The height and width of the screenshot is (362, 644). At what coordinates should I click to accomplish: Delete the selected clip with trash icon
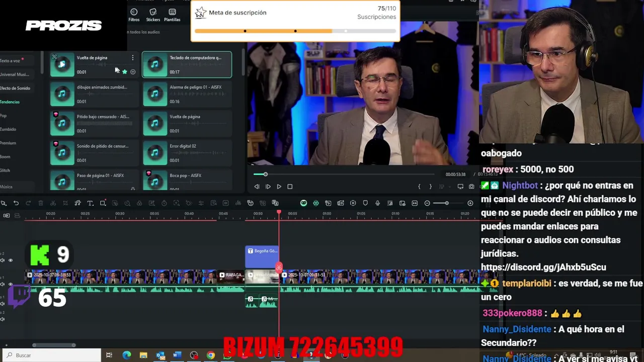pos(41,203)
